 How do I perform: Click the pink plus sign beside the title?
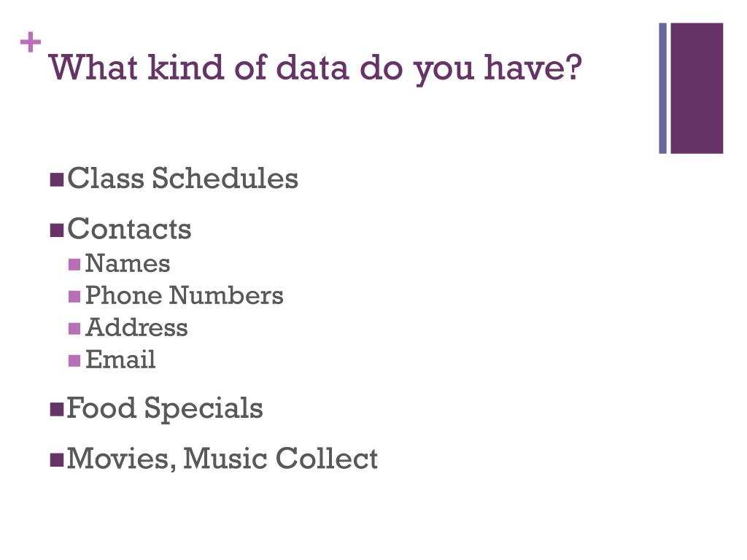coord(31,42)
